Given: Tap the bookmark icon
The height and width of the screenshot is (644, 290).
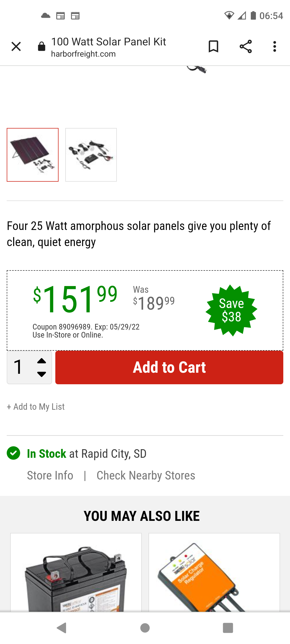Looking at the screenshot, I should tap(213, 46).
